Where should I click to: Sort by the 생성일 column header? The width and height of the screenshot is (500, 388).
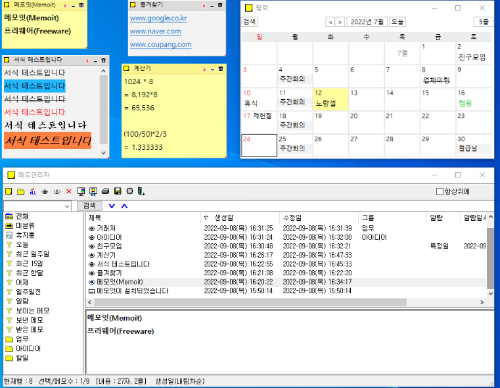(240, 218)
